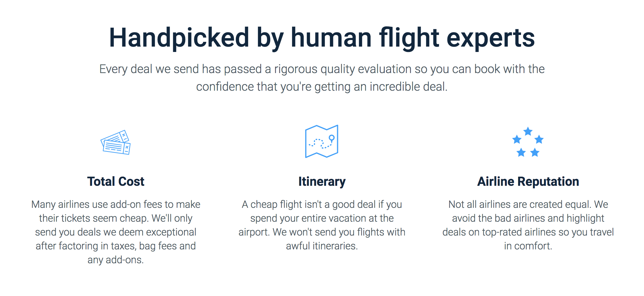Click the bottom-right star of the rating icon
The image size is (644, 296).
[535, 153]
